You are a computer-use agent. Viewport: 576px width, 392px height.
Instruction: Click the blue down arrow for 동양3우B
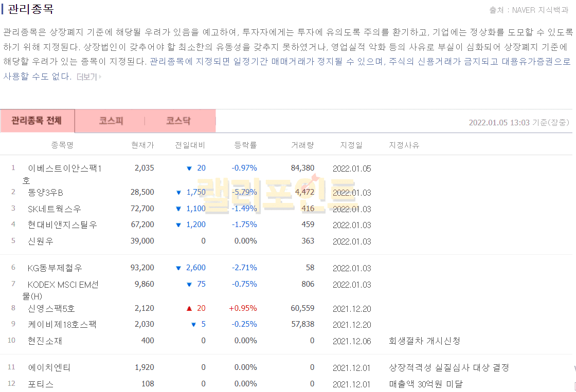tap(178, 193)
